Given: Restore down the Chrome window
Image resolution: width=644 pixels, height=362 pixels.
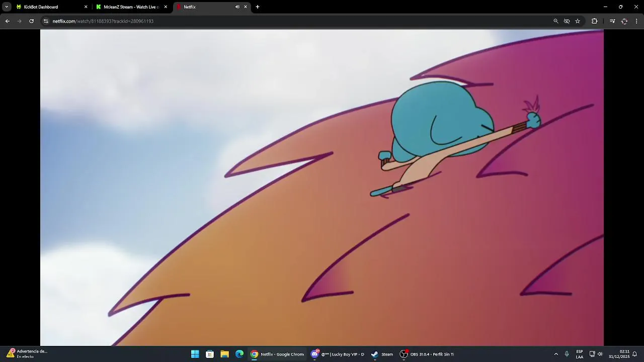Looking at the screenshot, I should pyautogui.click(x=621, y=7).
